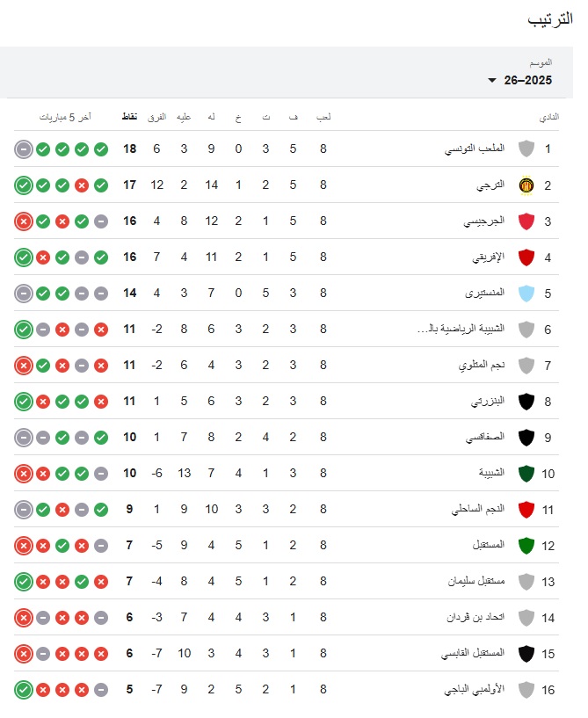Click الملعب التونسي's leftmost draw result icon
Viewport: 588px width, 718px height.
[24, 149]
